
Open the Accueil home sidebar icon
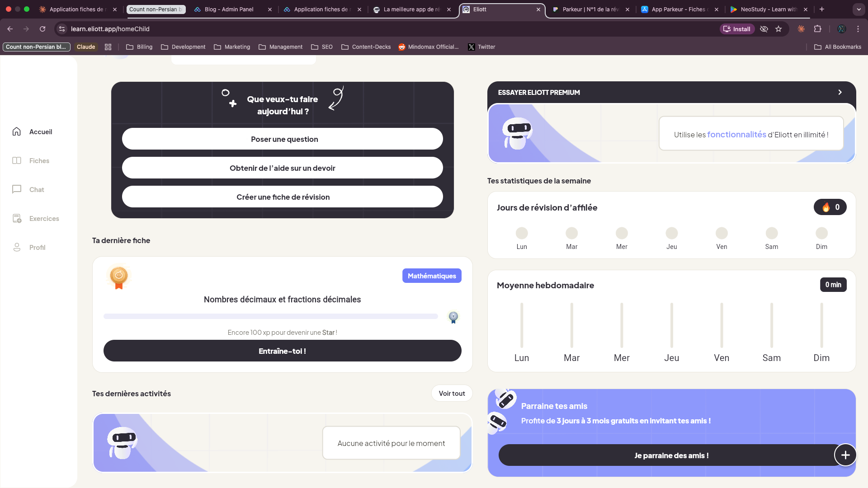17,131
